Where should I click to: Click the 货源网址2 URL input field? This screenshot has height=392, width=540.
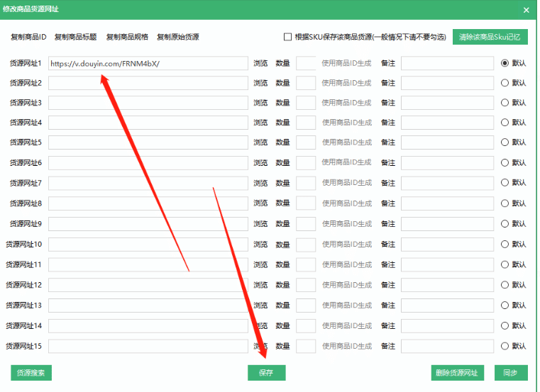click(x=148, y=83)
